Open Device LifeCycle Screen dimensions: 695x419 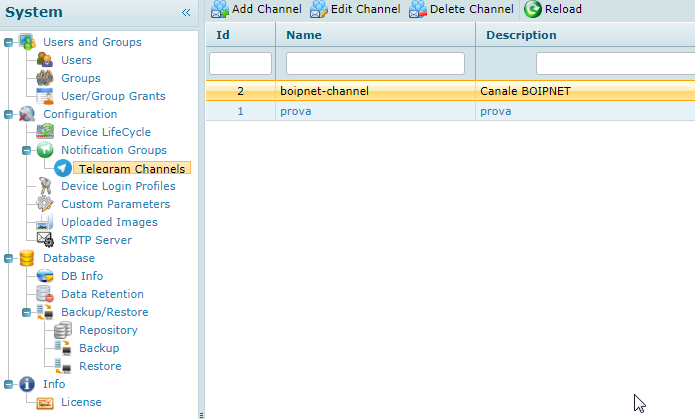click(106, 132)
